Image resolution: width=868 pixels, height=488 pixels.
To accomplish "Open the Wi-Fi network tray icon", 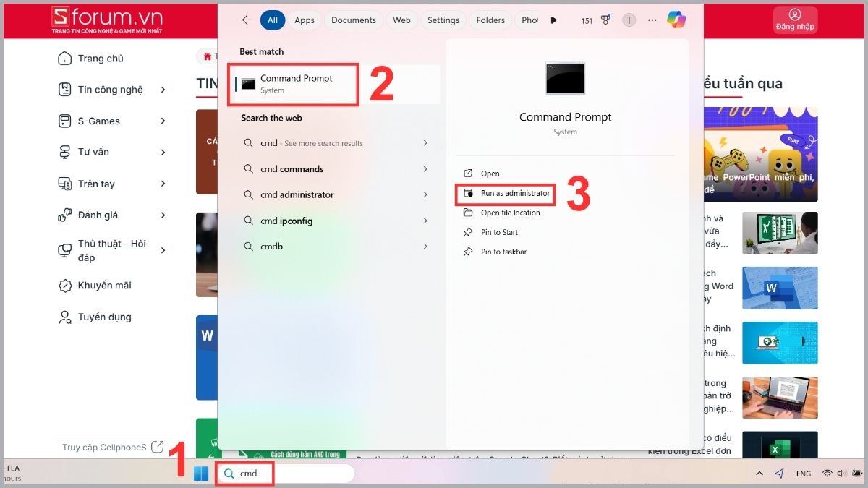I will 827,474.
